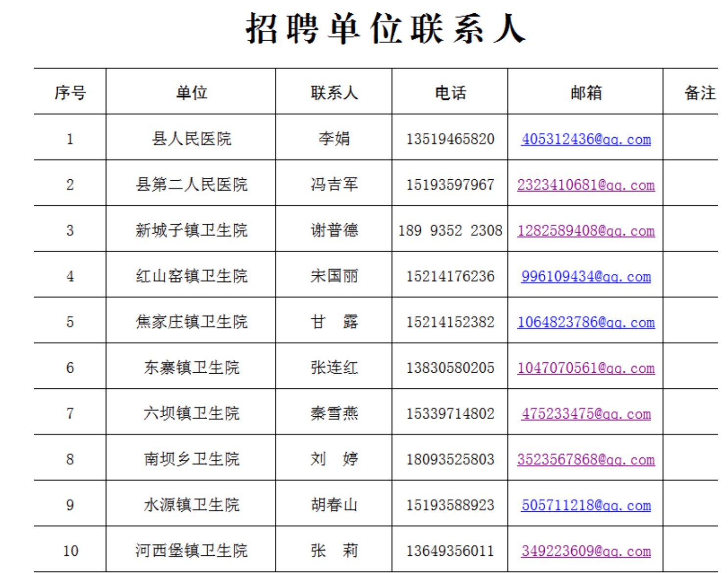Select serial number 4 for 红山窑镇卫生院
The image size is (728, 573).
(x=70, y=276)
